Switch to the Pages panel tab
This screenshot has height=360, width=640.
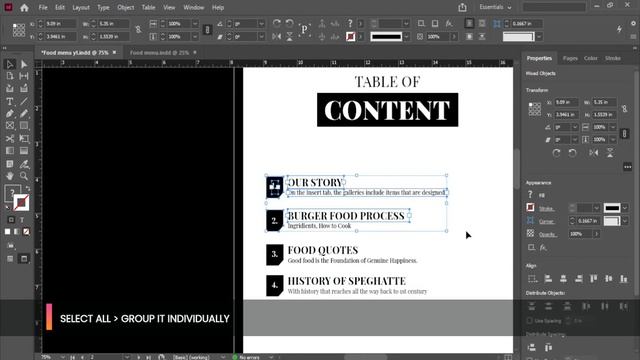(570, 58)
